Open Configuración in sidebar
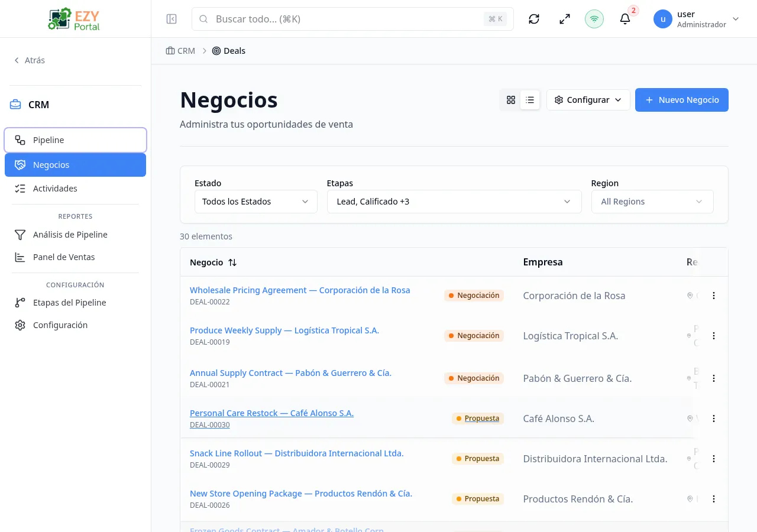The image size is (757, 532). (75, 325)
